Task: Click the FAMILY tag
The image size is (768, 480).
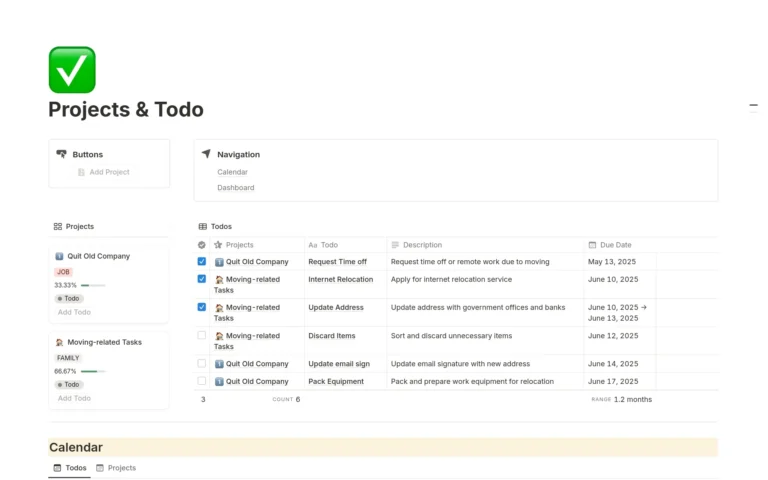Action: pyautogui.click(x=68, y=358)
